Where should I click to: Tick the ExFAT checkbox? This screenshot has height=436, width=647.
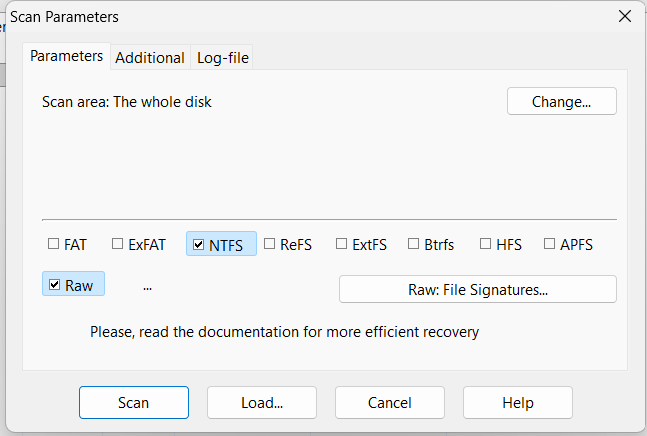point(118,244)
